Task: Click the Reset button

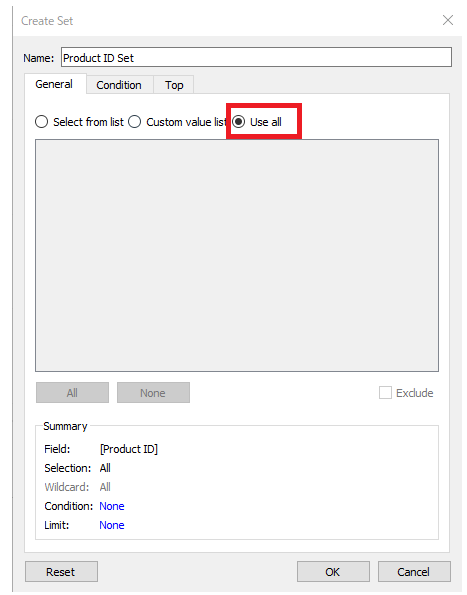Action: coord(61,572)
